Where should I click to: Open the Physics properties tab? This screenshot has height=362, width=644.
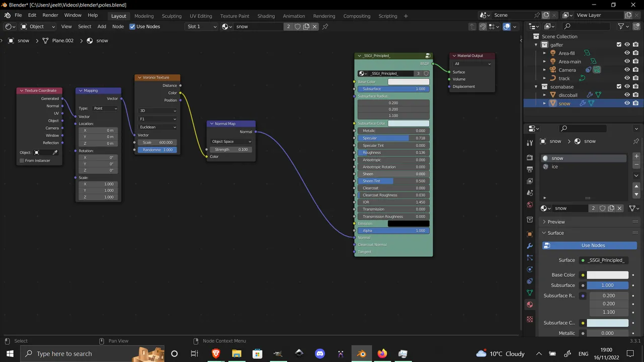pyautogui.click(x=530, y=269)
